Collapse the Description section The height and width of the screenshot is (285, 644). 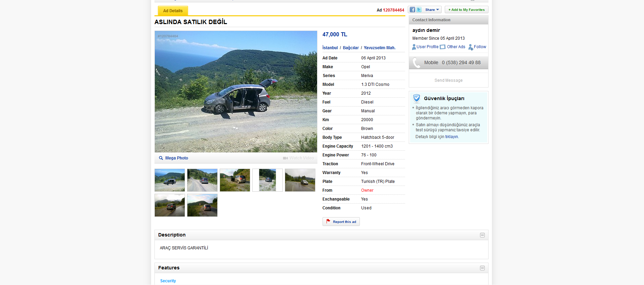click(x=482, y=235)
